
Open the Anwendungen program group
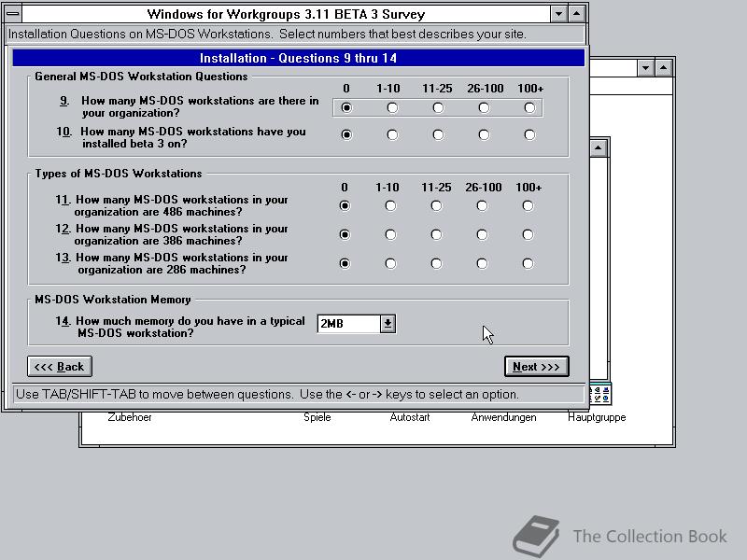[x=503, y=417]
